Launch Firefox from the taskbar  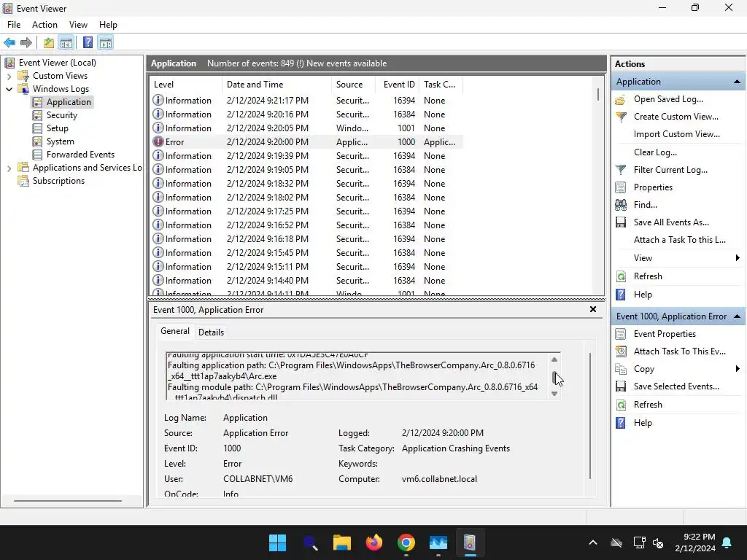click(374, 542)
